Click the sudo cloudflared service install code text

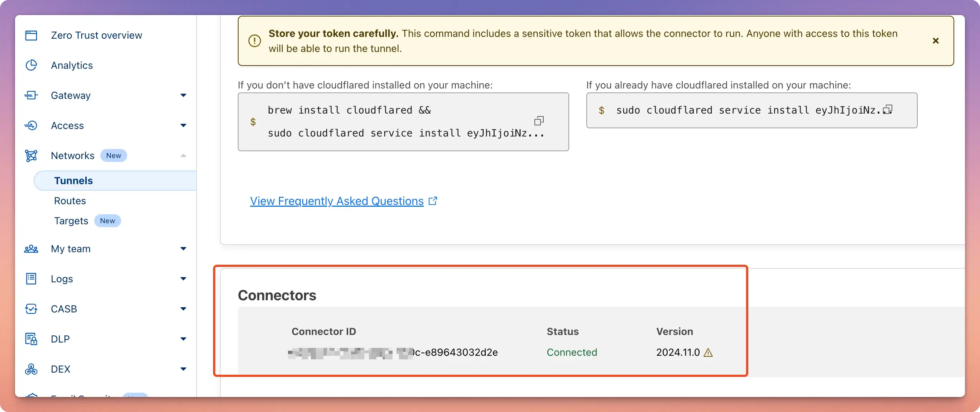(748, 110)
